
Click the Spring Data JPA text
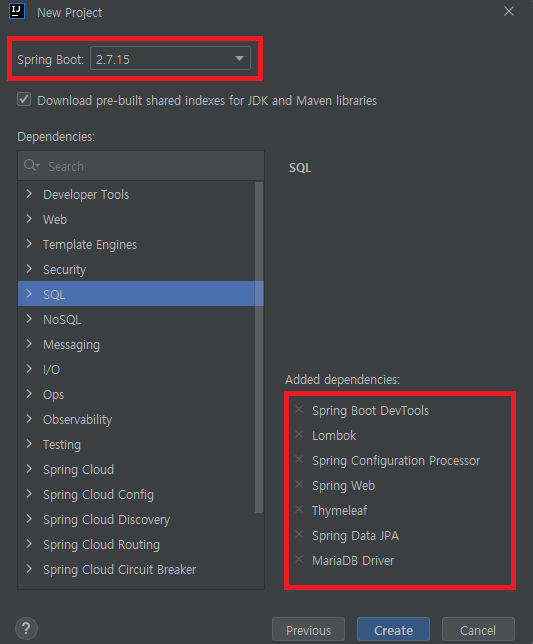[x=355, y=536]
